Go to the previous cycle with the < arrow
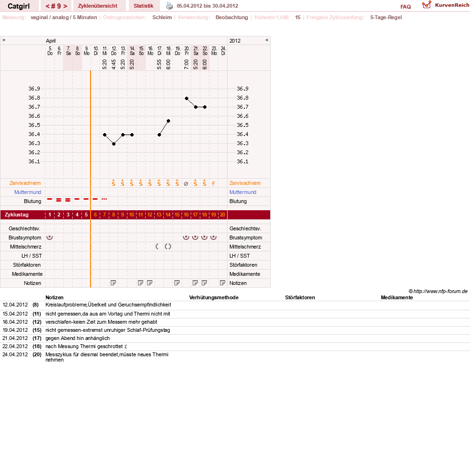The height and width of the screenshot is (476, 470). [47, 6]
